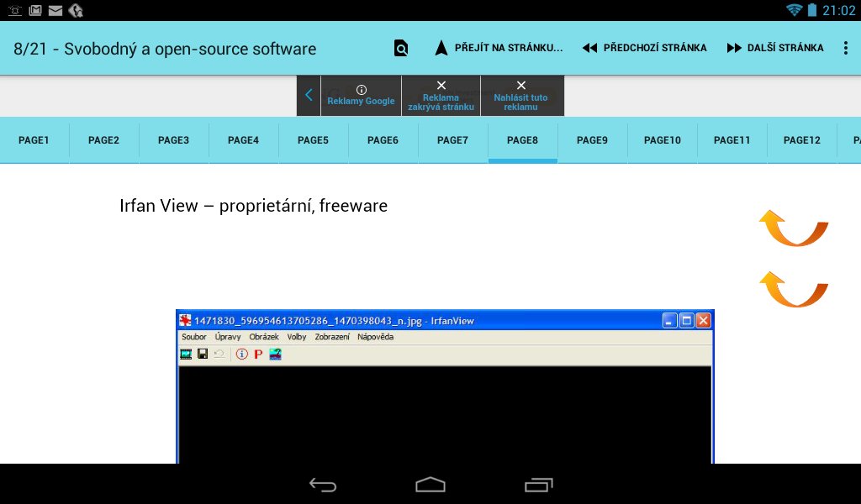Screen dimensions: 861x504
Task: Switch to the PAGE9 tab
Action: 593,140
